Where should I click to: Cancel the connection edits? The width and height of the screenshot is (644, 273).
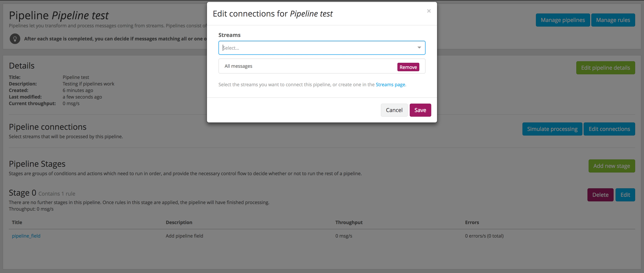394,110
